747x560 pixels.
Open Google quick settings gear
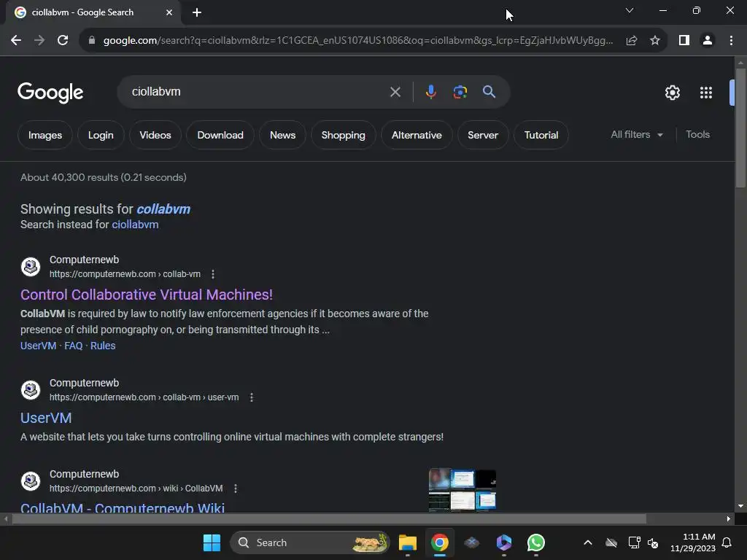tap(672, 93)
